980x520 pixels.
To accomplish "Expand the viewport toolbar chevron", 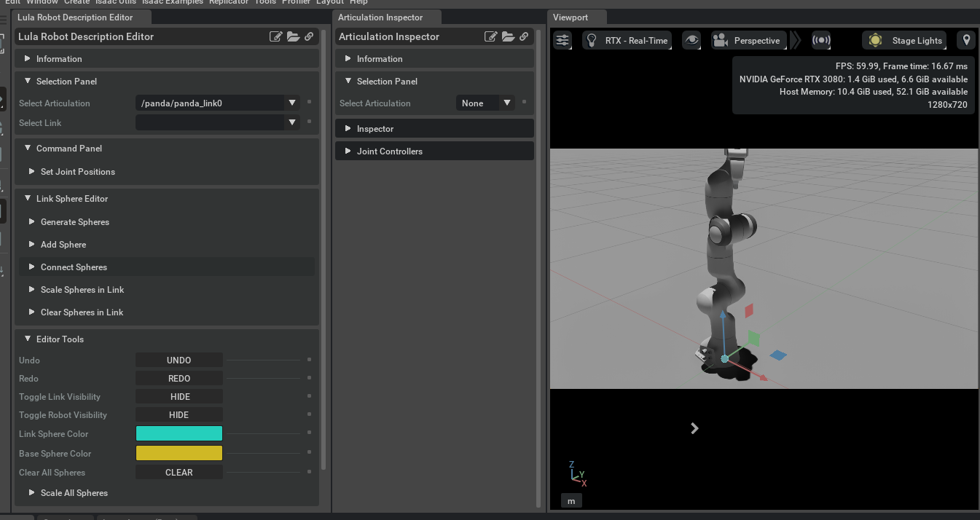I will coord(796,41).
